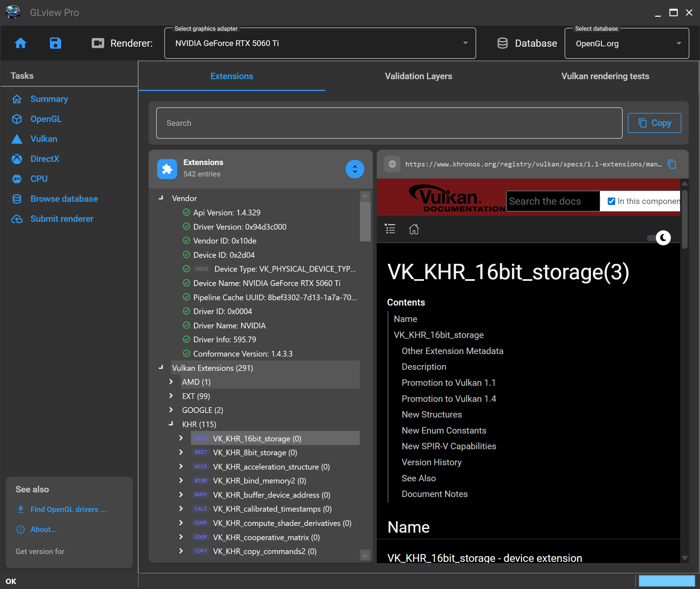Open Submit renderer task
700x589 pixels.
coord(62,219)
